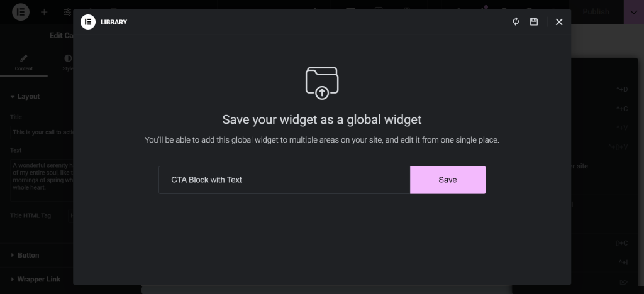Viewport: 644px width, 294px height.
Task: Click the Elementor logo in the top-left corner
Action: (x=21, y=12)
